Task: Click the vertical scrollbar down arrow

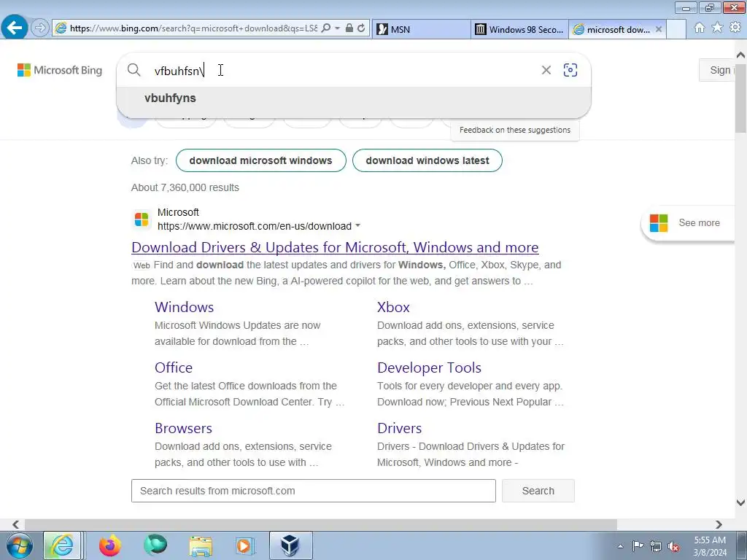Action: 741,502
